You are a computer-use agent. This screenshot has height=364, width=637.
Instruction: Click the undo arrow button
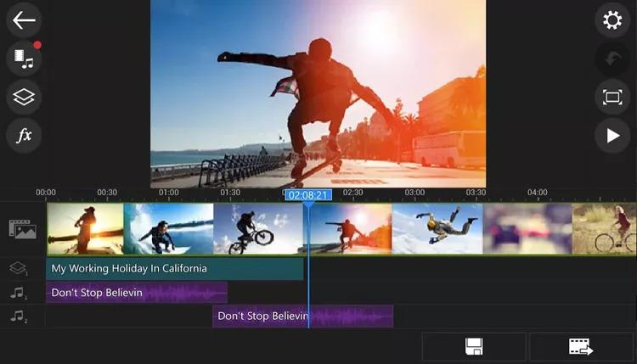point(612,59)
